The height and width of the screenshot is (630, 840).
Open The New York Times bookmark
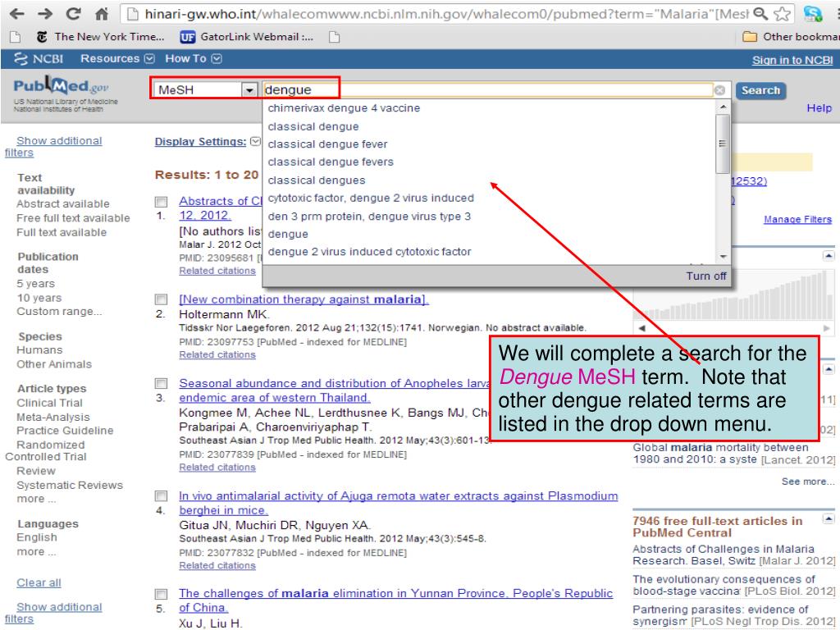[100, 36]
